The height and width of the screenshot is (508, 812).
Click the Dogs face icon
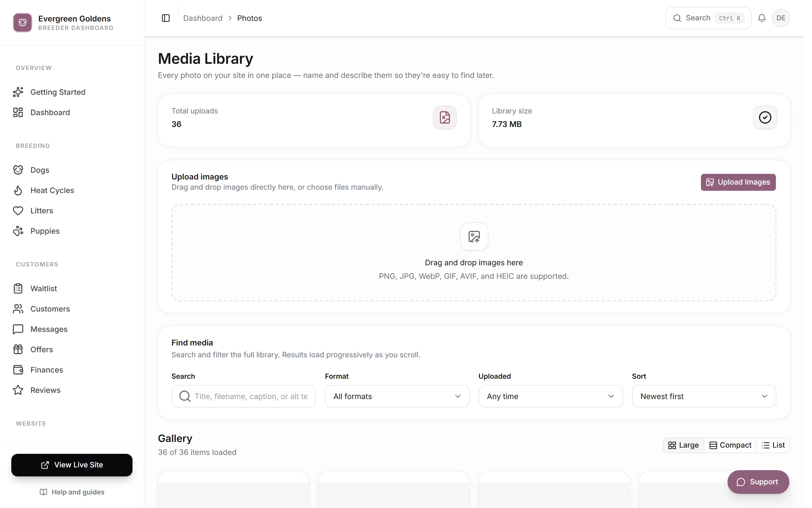point(18,170)
